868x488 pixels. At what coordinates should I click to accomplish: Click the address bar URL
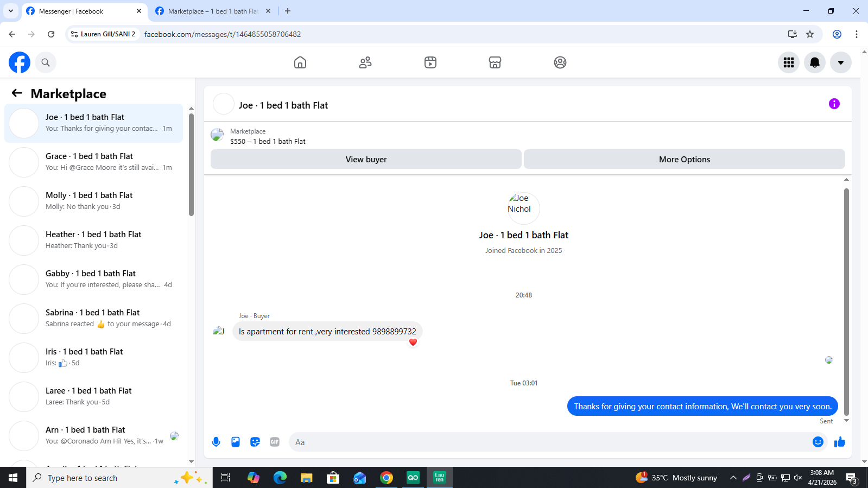223,34
